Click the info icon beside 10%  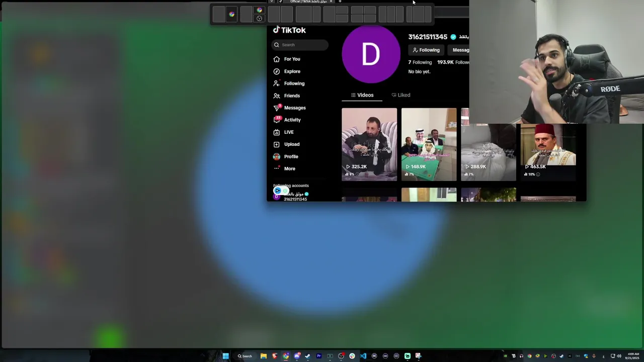(x=538, y=174)
